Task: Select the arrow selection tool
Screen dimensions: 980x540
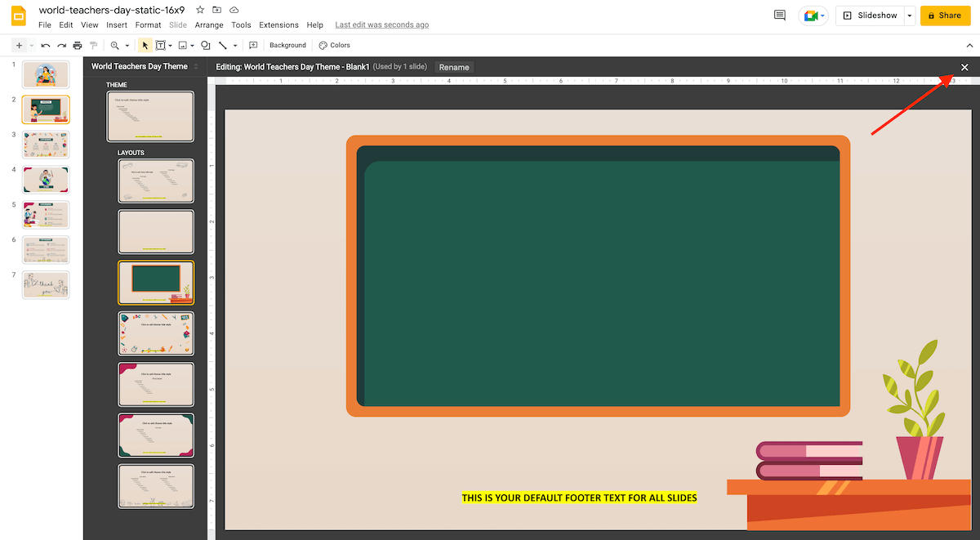Action: pos(145,45)
